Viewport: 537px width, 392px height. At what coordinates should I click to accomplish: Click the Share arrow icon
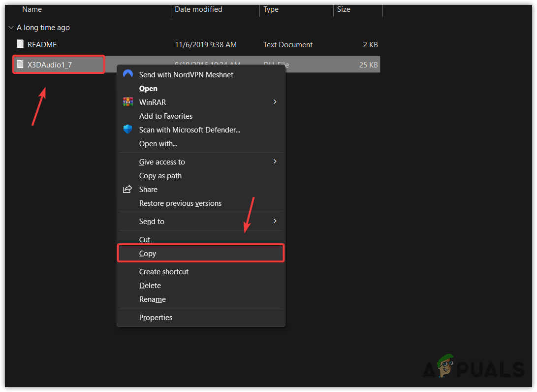coord(127,189)
